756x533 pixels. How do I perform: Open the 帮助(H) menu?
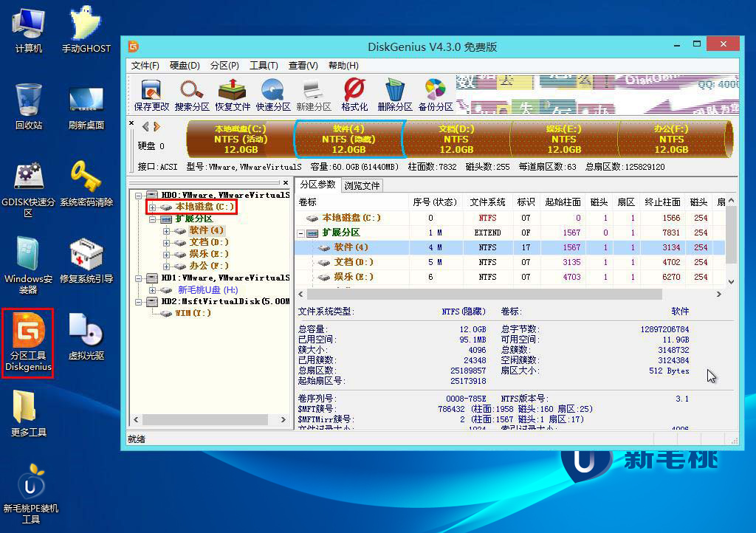point(343,66)
